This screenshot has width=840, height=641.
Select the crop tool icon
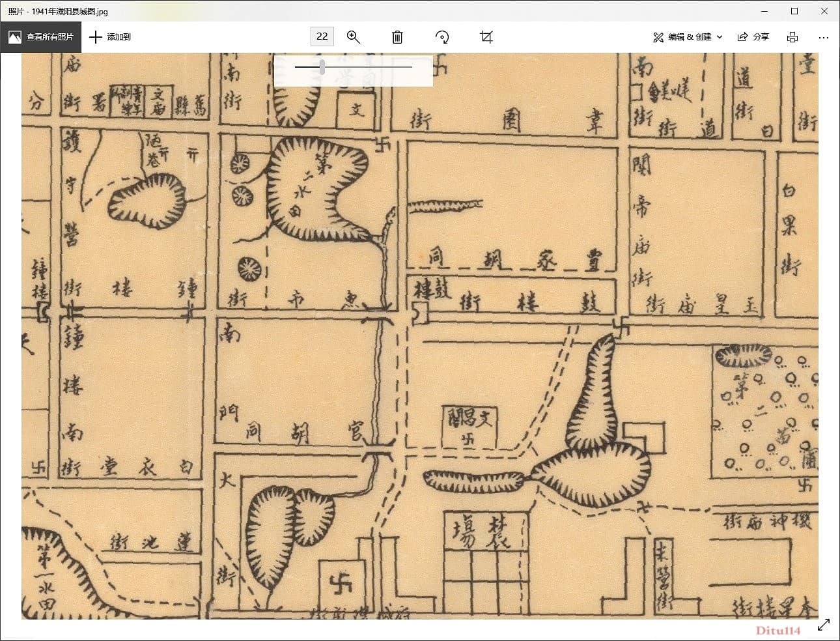point(486,37)
